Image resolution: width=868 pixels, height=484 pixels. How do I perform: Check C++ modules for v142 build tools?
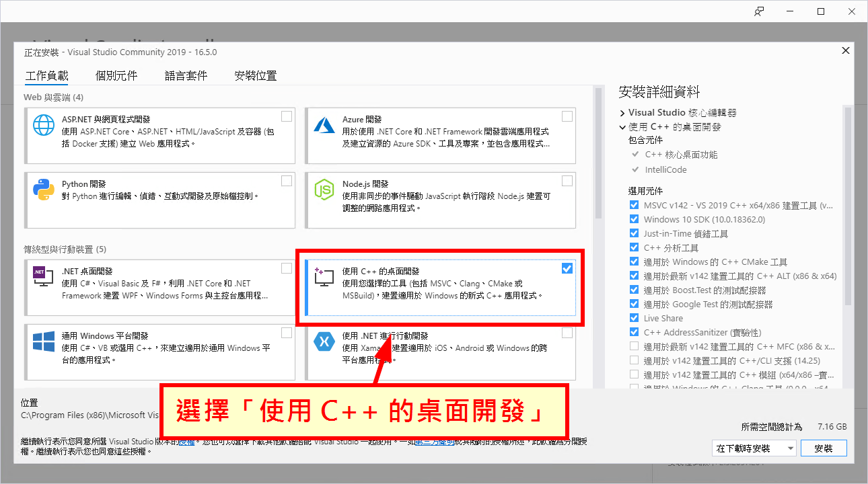point(634,374)
